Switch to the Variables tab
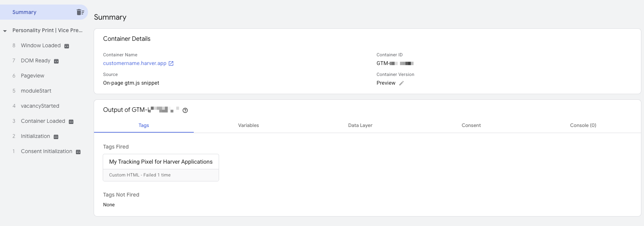 [248, 125]
